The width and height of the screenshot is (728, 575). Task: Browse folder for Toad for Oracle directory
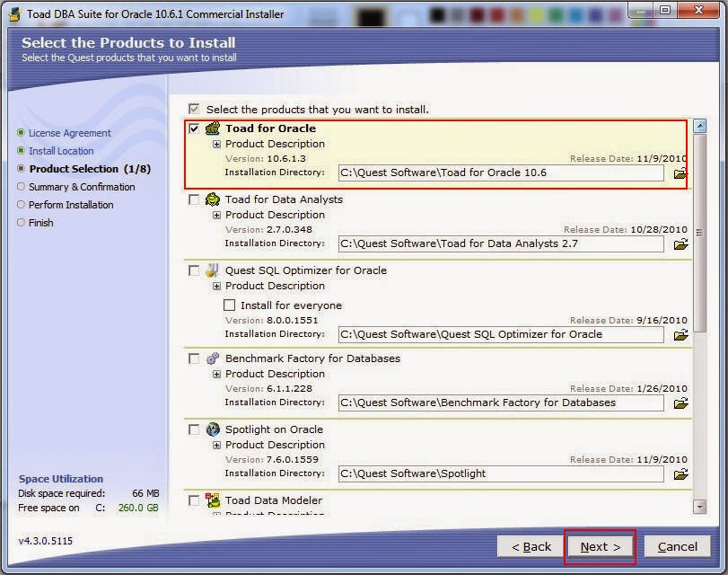coord(680,173)
